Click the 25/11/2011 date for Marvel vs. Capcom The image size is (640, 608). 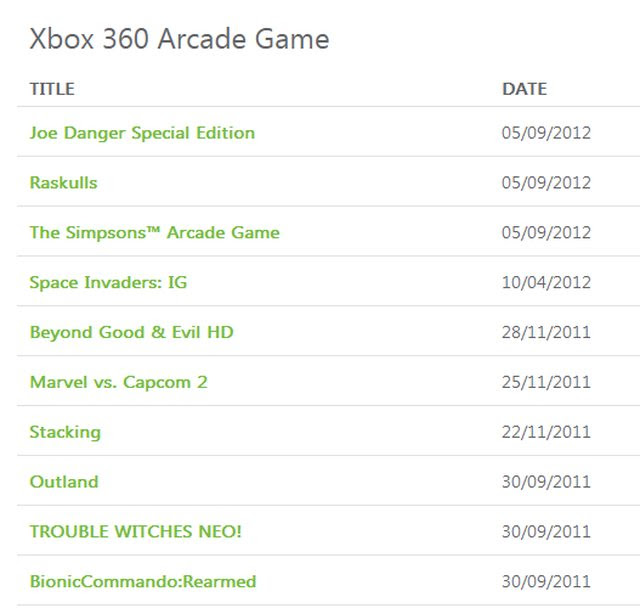[546, 382]
